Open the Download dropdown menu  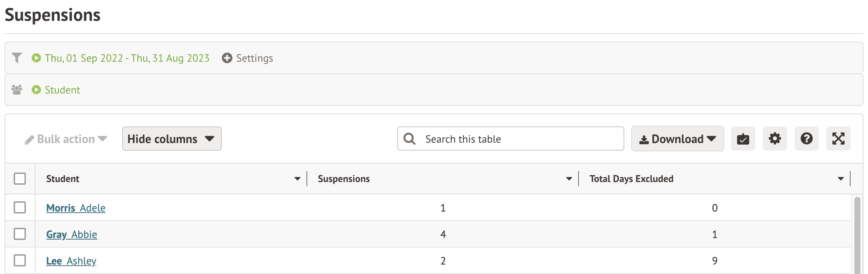pyautogui.click(x=677, y=139)
